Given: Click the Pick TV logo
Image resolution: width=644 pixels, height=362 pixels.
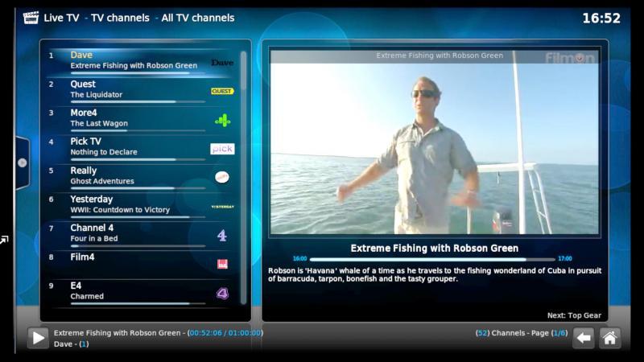Looking at the screenshot, I should 222,149.
